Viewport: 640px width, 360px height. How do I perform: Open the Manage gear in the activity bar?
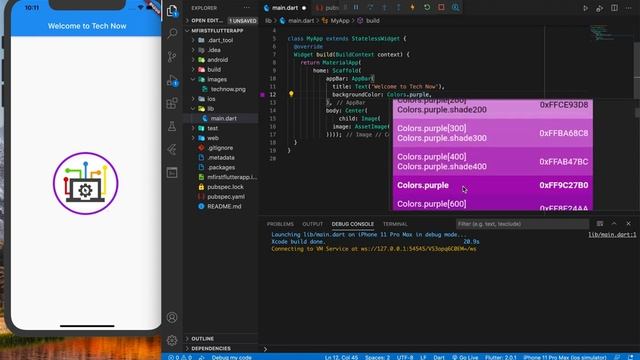click(172, 340)
